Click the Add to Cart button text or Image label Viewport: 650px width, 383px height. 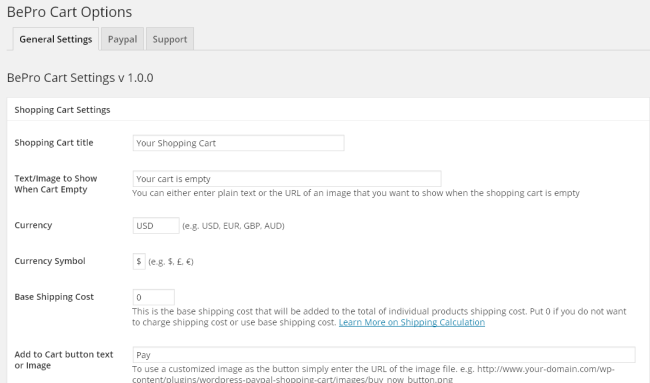click(x=64, y=360)
